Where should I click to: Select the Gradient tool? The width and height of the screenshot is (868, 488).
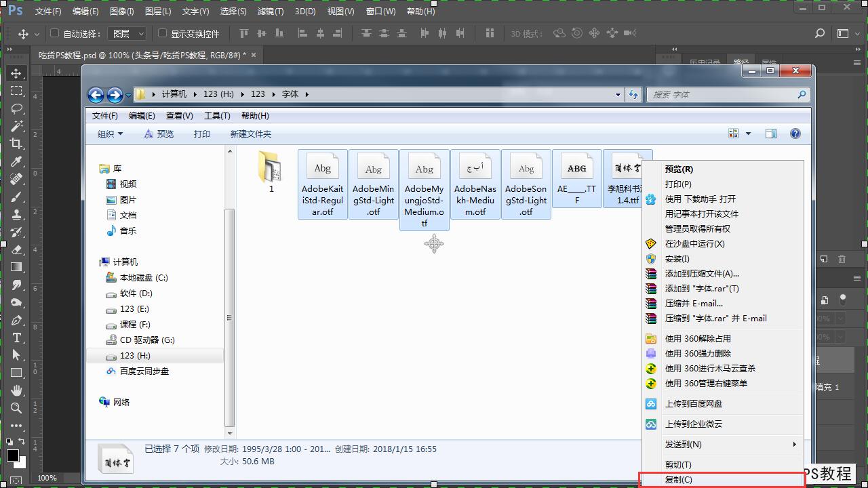(17, 267)
